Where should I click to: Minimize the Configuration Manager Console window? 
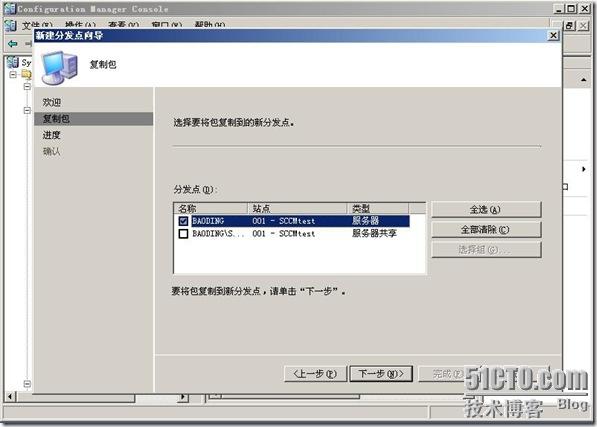pos(559,8)
